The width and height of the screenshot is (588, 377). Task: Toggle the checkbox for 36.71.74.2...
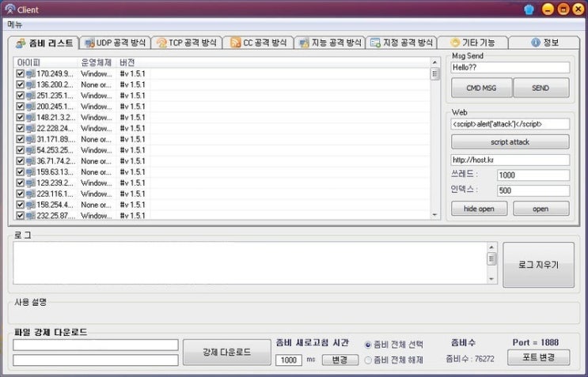(21, 161)
